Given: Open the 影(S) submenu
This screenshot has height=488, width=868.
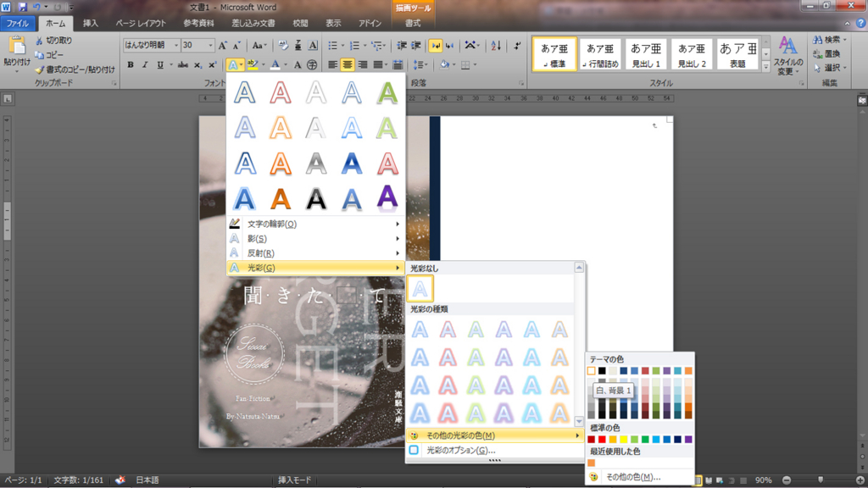Looking at the screenshot, I should 314,238.
